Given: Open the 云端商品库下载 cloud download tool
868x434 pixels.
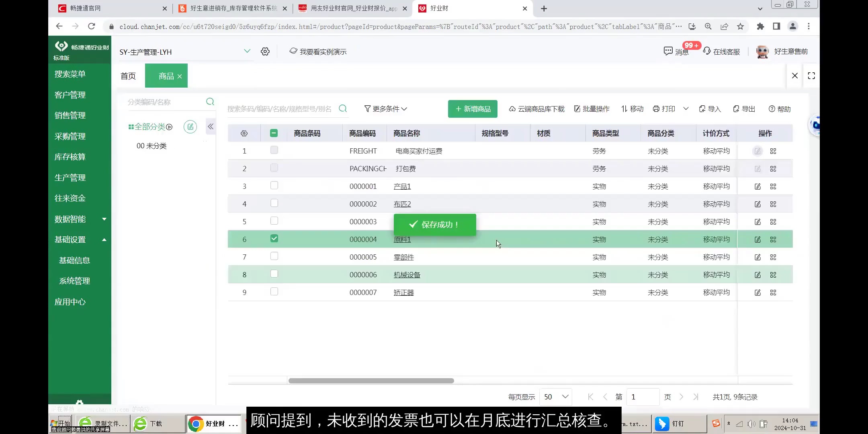Looking at the screenshot, I should 537,109.
